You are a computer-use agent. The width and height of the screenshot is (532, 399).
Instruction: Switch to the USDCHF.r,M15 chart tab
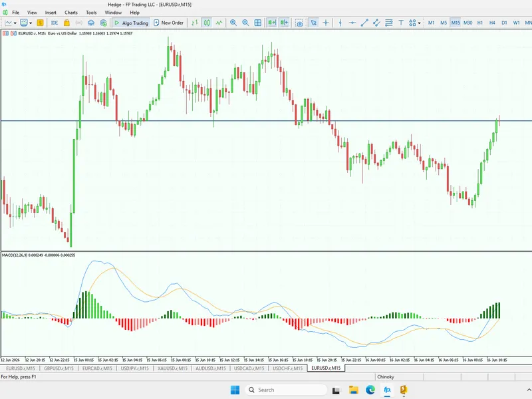288,368
